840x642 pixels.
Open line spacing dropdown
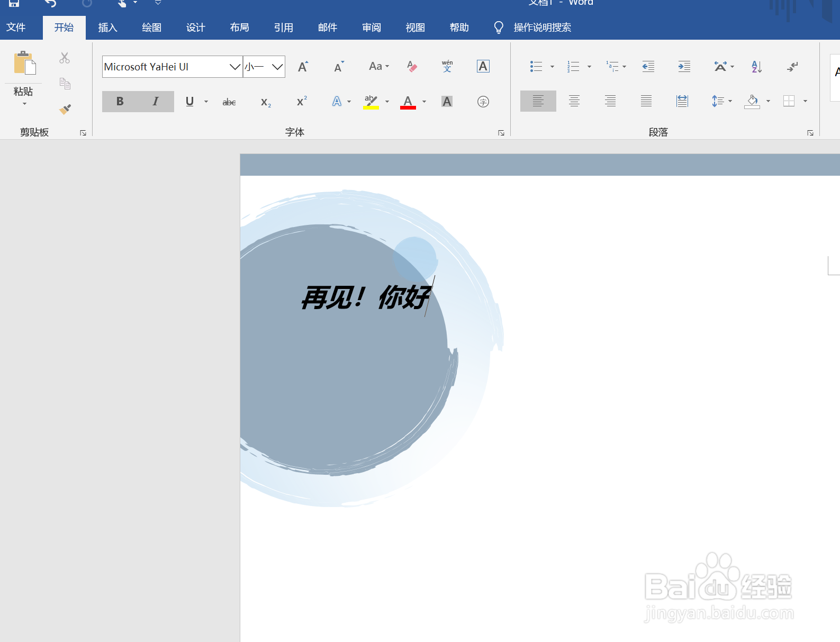730,101
